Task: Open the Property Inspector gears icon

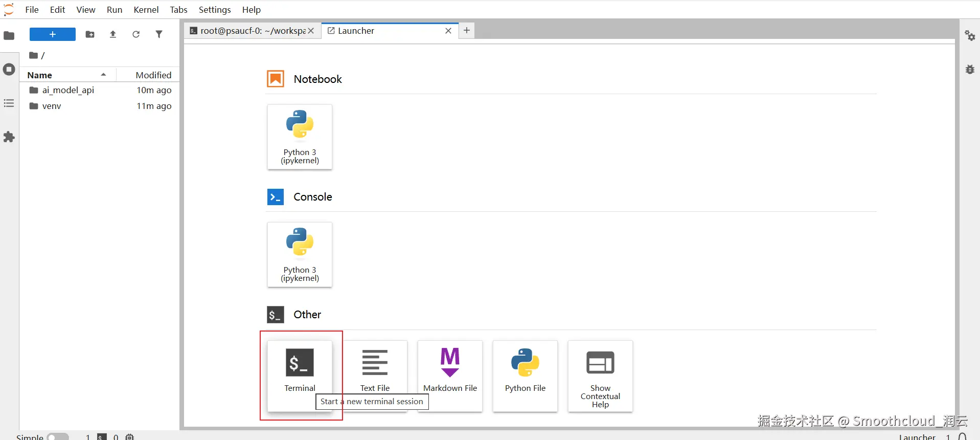Action: 970,35
